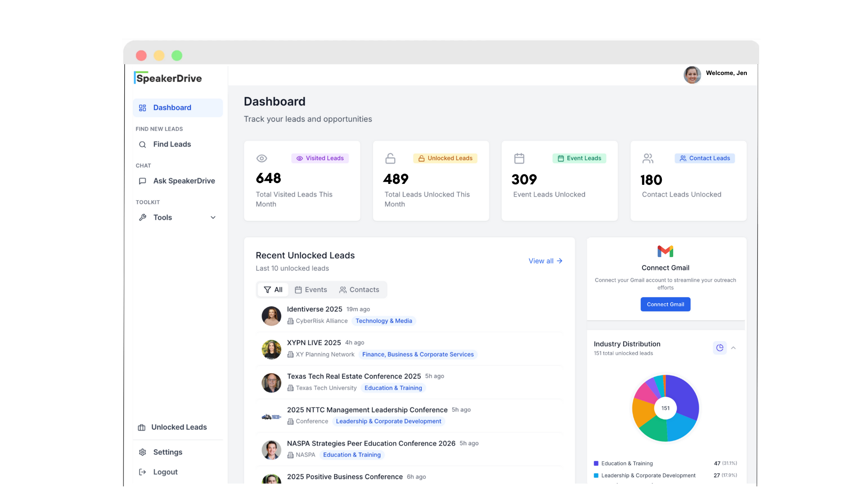Screen dimensions: 868x488
Task: Expand the Tools menu chevron
Action: click(x=213, y=218)
